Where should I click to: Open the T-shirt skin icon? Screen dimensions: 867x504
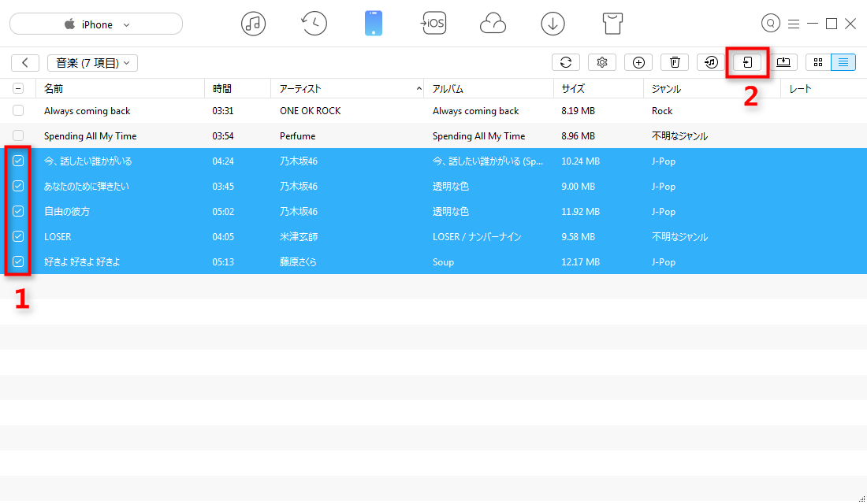click(x=612, y=24)
